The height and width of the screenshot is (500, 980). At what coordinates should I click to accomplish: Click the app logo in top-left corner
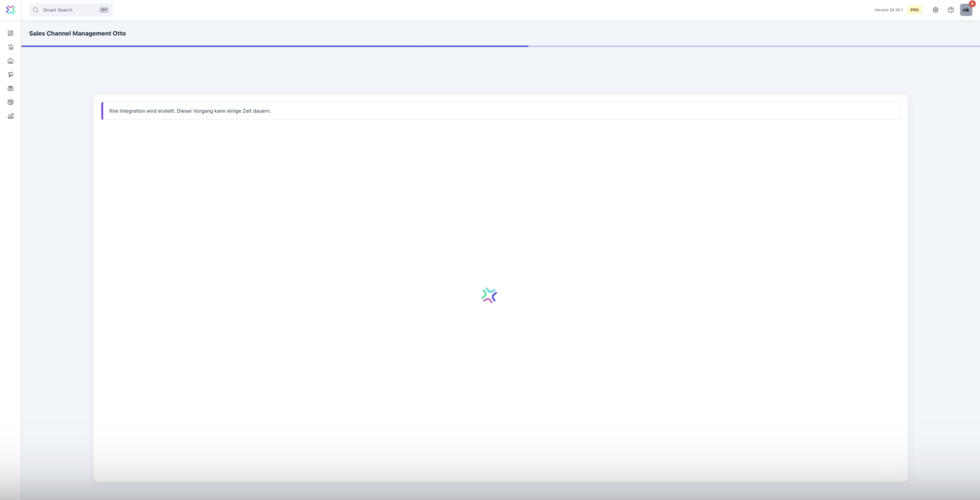(11, 10)
